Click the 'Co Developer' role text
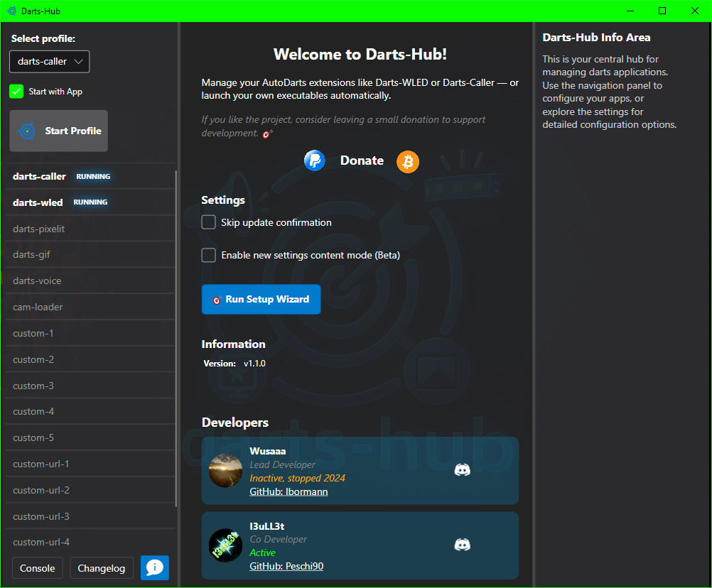 [279, 540]
